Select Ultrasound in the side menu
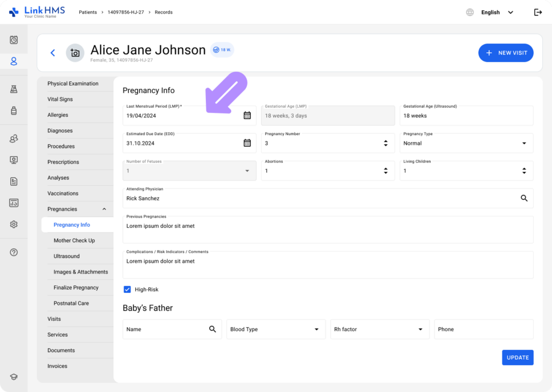 tap(66, 256)
